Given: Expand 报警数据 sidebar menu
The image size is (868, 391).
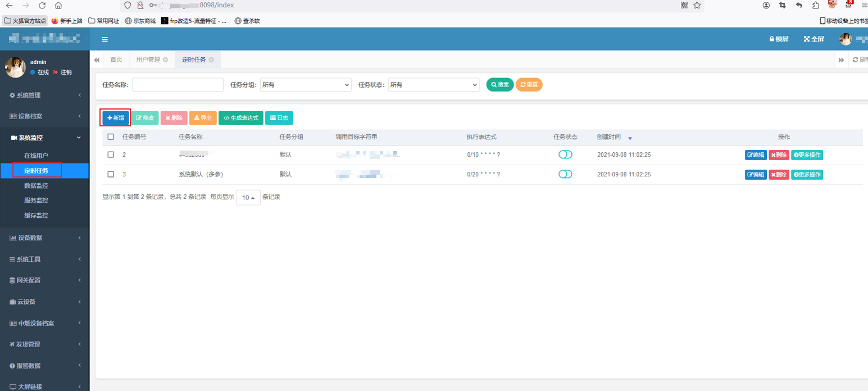Looking at the screenshot, I should [x=44, y=366].
